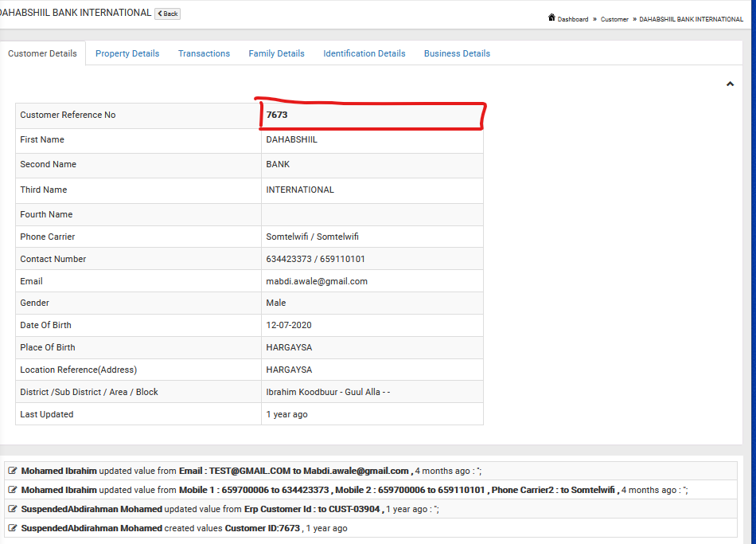This screenshot has width=756, height=544.
Task: Click the email mabdi.awale@gmail.com
Action: point(317,281)
